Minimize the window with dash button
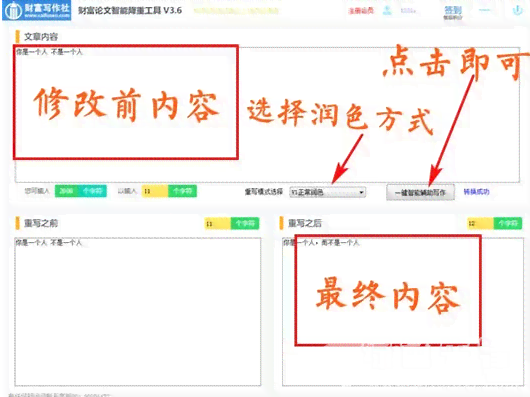The width and height of the screenshot is (530, 397). click(x=484, y=10)
